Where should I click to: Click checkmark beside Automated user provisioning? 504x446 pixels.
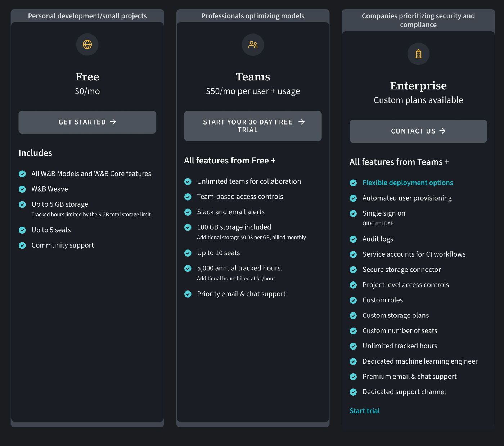click(354, 198)
